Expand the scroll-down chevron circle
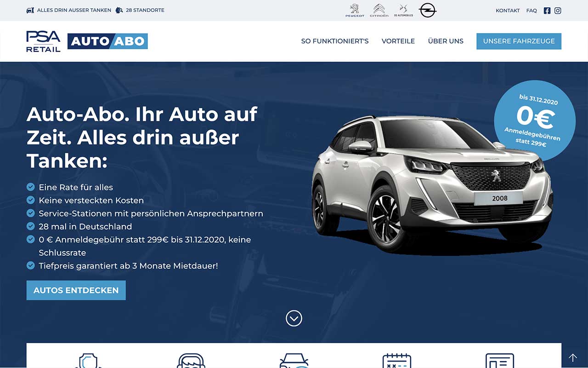Screen dimensions: 588x368 pyautogui.click(x=294, y=318)
